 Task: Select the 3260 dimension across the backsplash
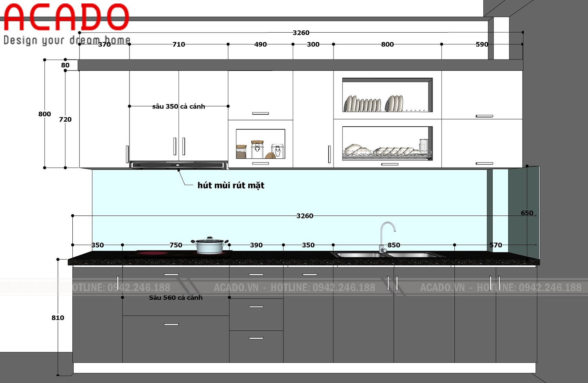click(x=305, y=216)
